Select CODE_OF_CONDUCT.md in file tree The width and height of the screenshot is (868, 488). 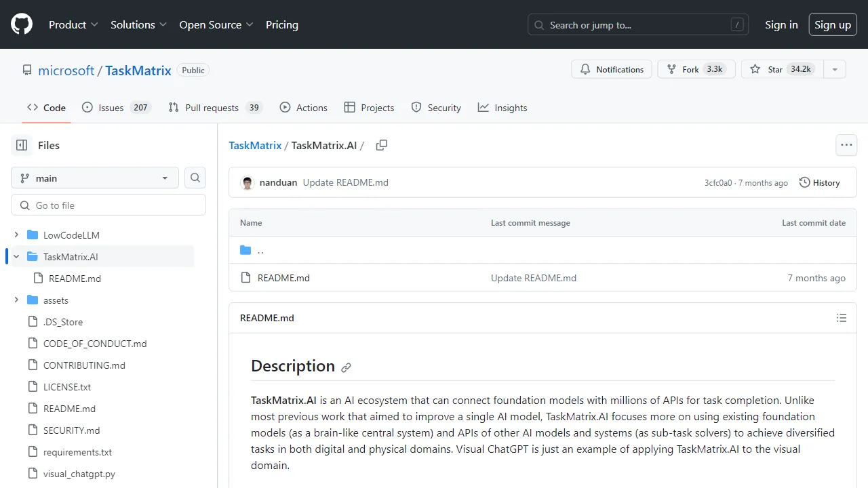coord(95,344)
